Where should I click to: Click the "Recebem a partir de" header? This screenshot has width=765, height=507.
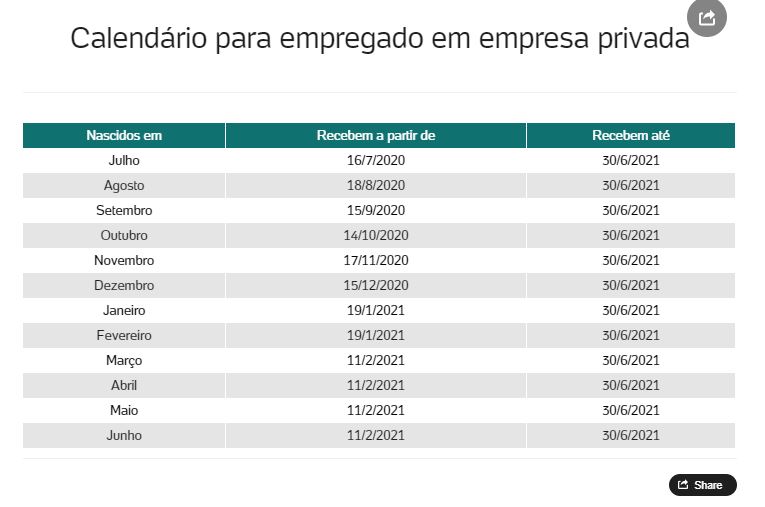[376, 135]
